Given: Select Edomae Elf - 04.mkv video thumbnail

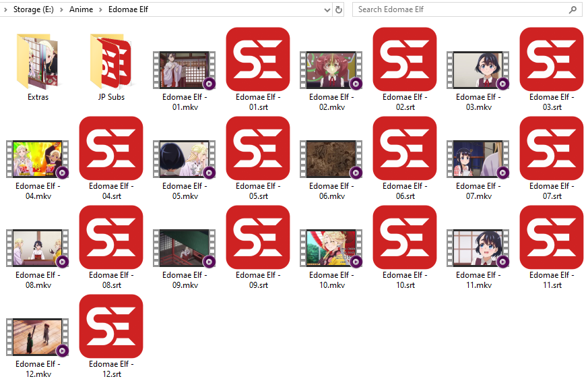Looking at the screenshot, I should [x=38, y=159].
